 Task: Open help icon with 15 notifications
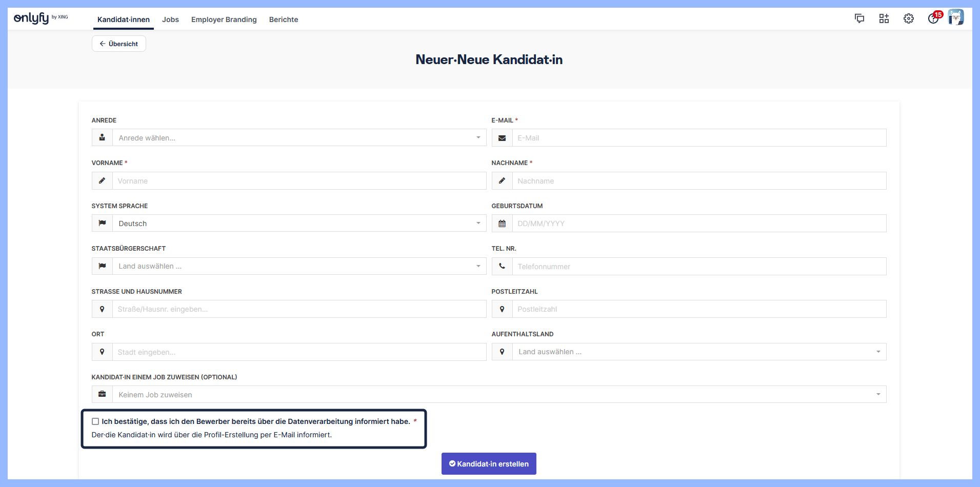click(933, 18)
